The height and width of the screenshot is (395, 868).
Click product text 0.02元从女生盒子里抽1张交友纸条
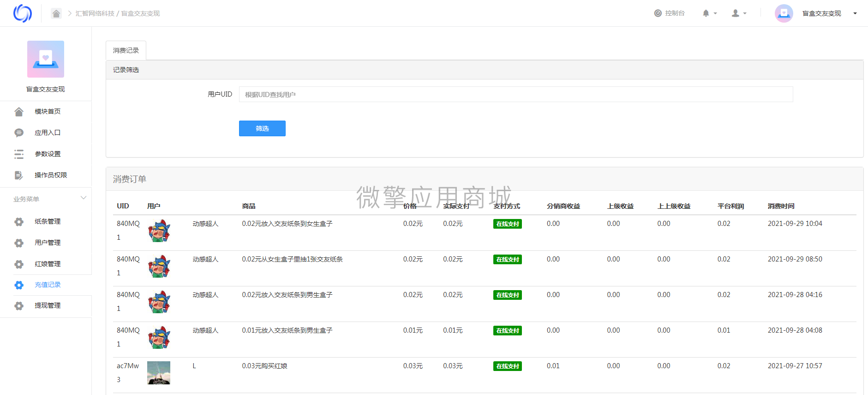pyautogui.click(x=292, y=259)
